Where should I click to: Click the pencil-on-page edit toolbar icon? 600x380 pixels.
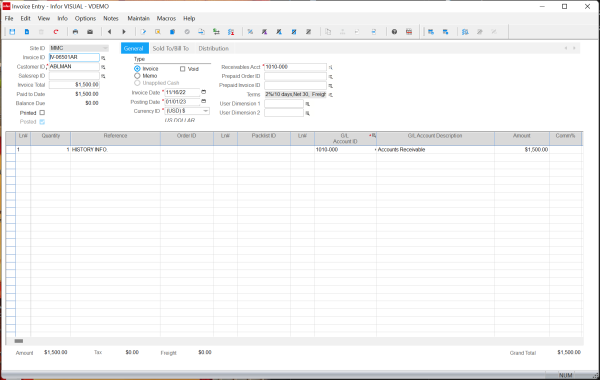[143, 32]
